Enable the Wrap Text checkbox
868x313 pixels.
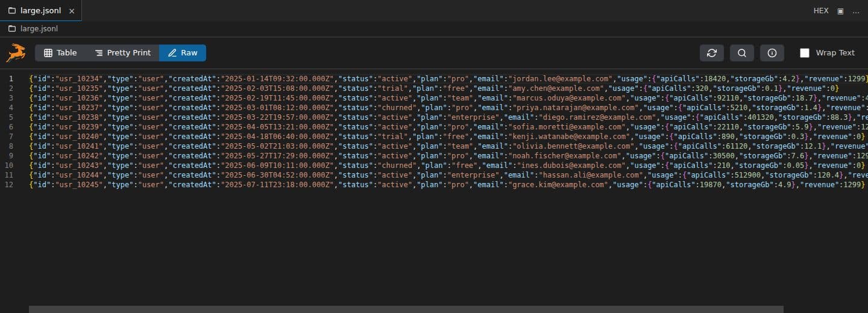[805, 53]
